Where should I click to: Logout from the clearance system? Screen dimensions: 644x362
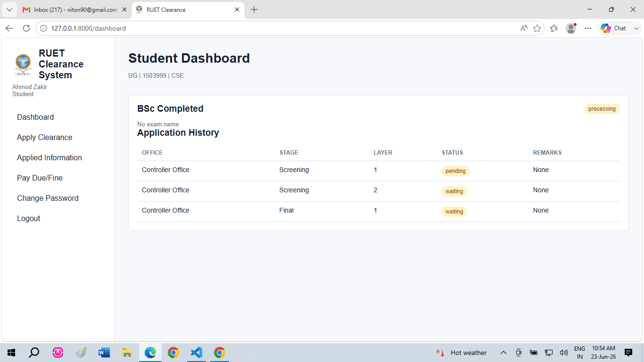pos(29,218)
